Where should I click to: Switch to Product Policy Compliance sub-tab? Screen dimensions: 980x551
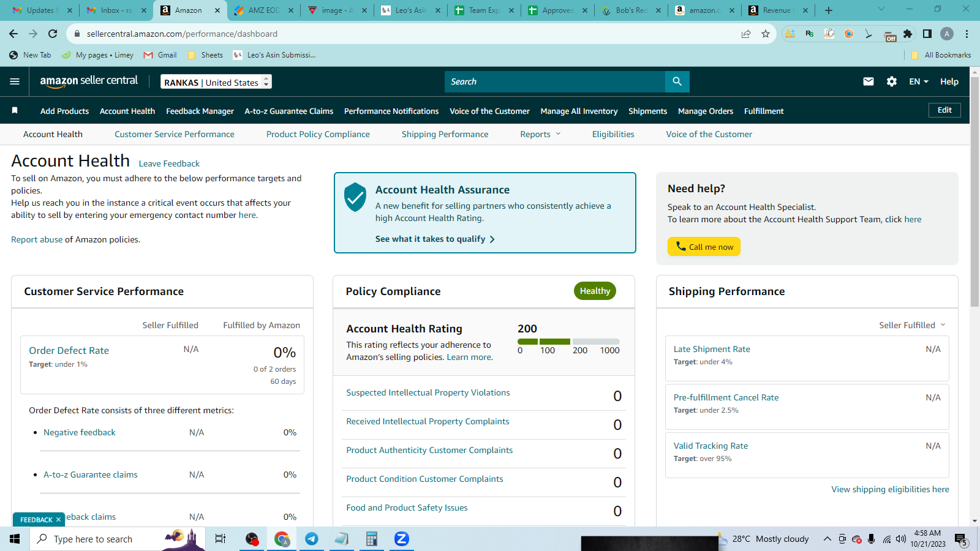pyautogui.click(x=318, y=134)
